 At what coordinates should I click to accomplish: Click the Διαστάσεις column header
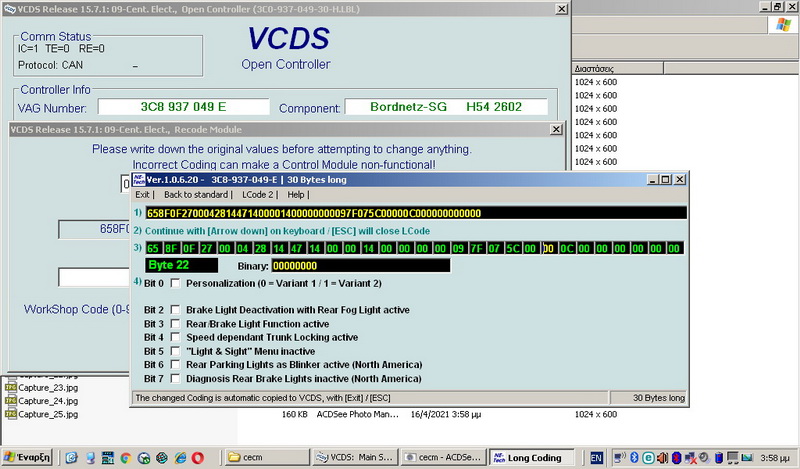click(617, 68)
